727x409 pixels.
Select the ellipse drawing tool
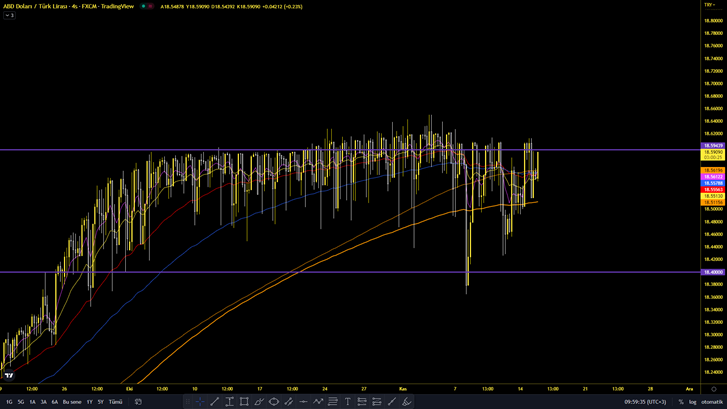(274, 402)
